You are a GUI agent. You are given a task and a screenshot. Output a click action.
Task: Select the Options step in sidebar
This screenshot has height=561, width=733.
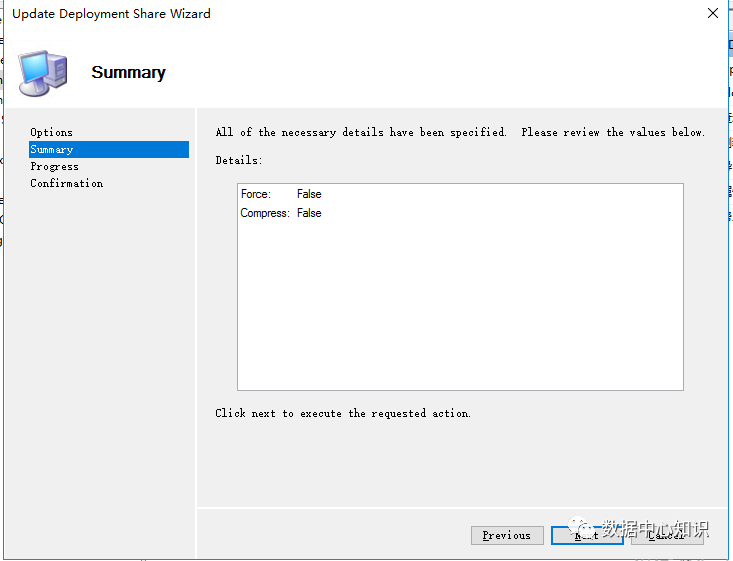(51, 132)
